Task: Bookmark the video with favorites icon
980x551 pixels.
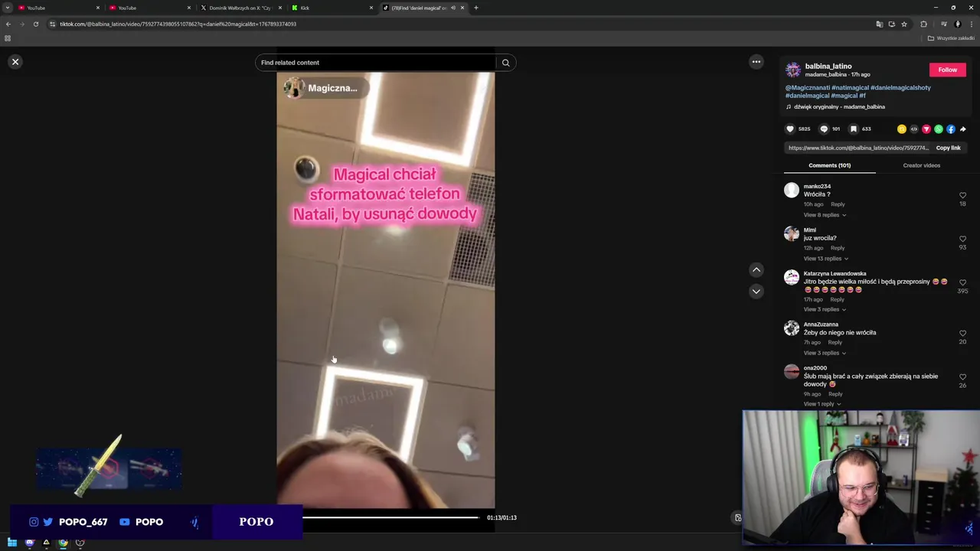Action: point(854,129)
